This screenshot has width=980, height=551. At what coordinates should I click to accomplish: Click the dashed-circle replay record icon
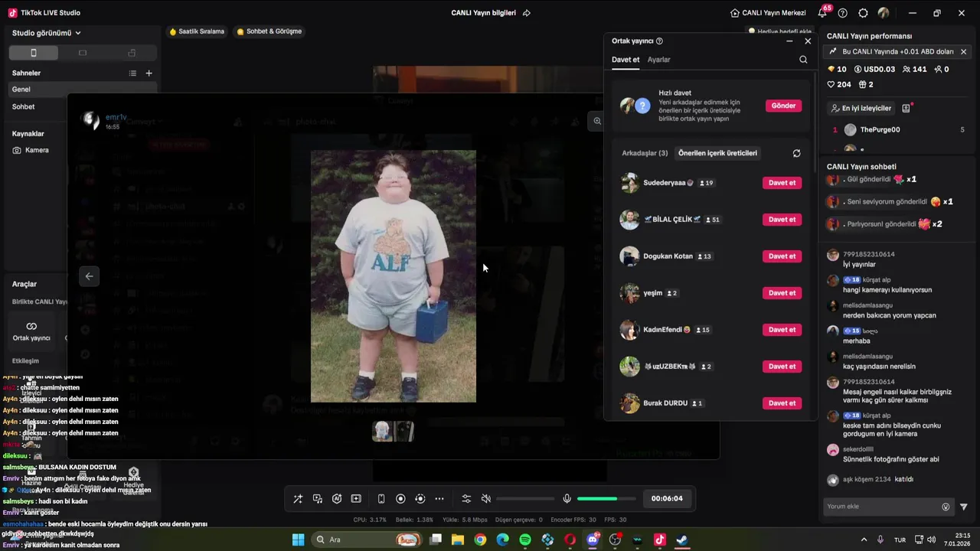(420, 499)
